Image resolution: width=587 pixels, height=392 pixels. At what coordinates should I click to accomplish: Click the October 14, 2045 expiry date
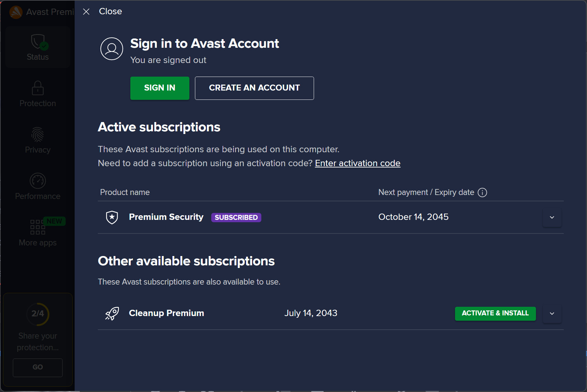414,217
